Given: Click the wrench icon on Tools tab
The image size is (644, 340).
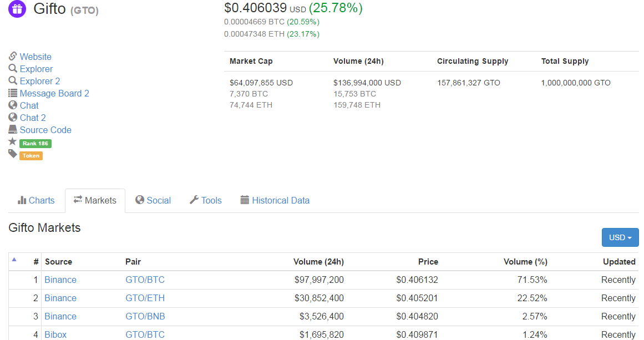Looking at the screenshot, I should (x=194, y=200).
